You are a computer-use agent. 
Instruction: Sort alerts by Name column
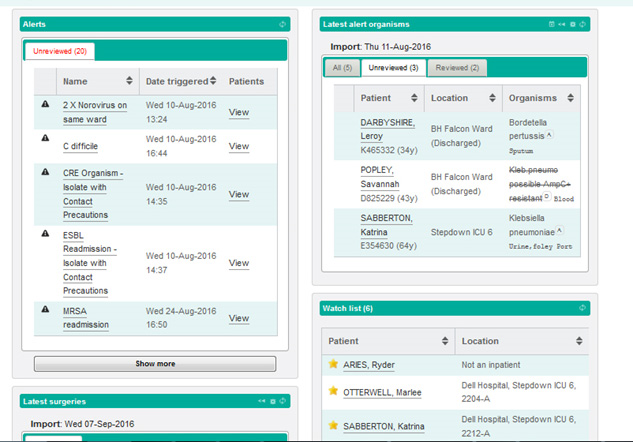(x=129, y=81)
